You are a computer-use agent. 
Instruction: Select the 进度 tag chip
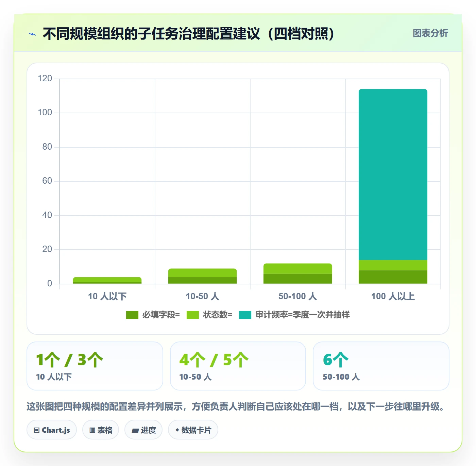(x=143, y=430)
